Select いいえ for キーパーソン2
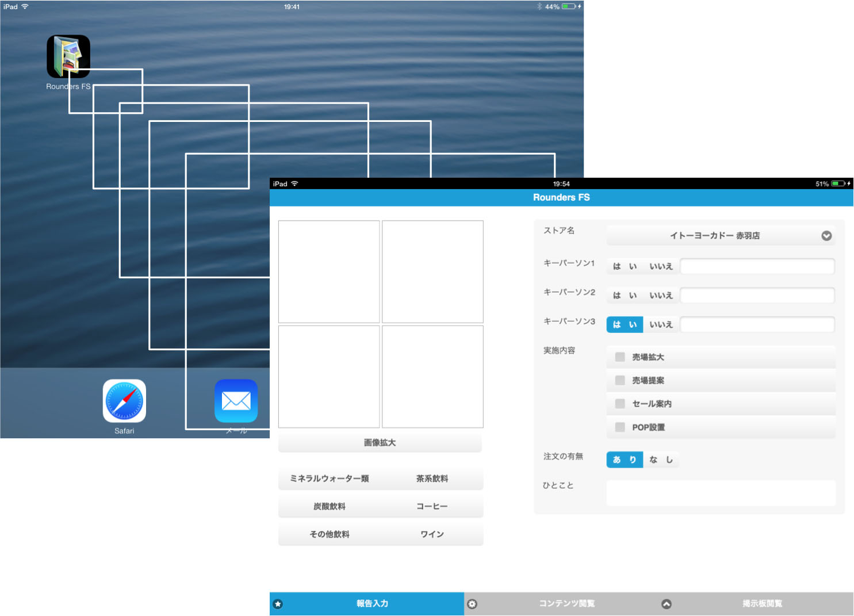The width and height of the screenshot is (854, 616). [661, 295]
